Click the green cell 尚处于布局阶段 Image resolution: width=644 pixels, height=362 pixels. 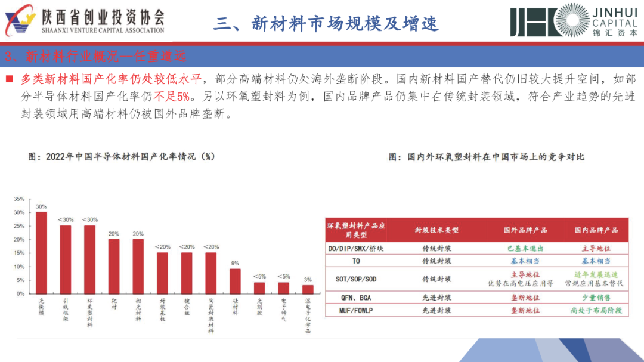[596, 311]
